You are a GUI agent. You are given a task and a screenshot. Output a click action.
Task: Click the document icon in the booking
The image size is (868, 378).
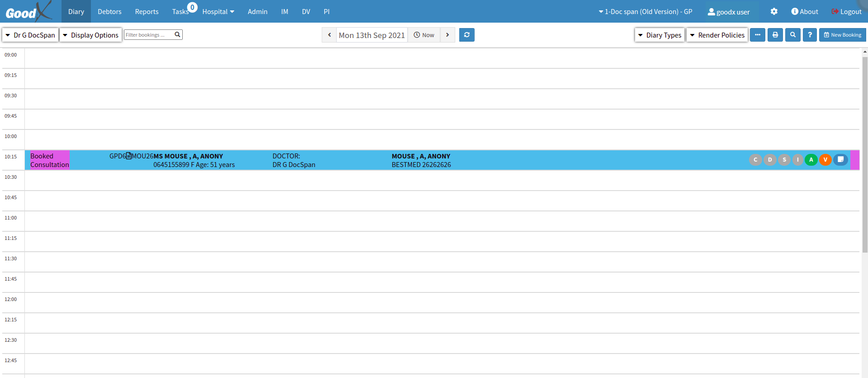pyautogui.click(x=129, y=156)
